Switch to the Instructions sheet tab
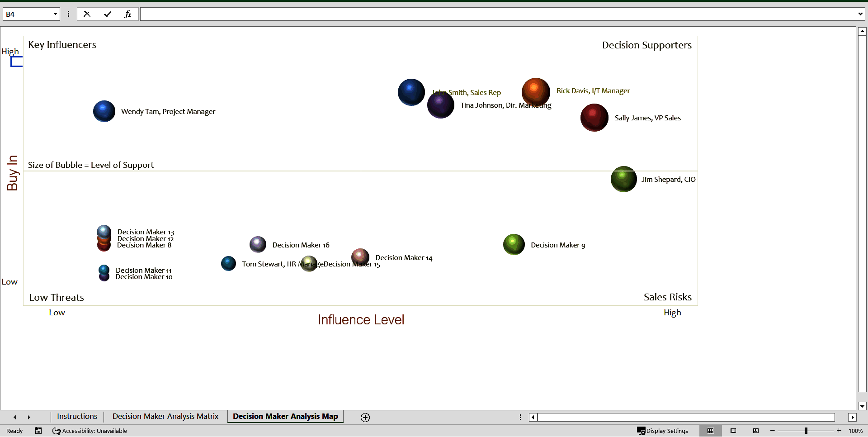Viewport: 868px width, 437px height. coord(76,417)
